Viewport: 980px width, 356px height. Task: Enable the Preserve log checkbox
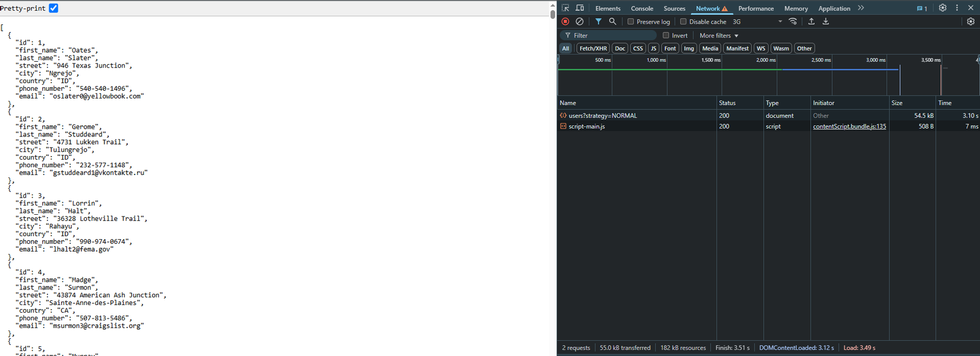(x=631, y=21)
